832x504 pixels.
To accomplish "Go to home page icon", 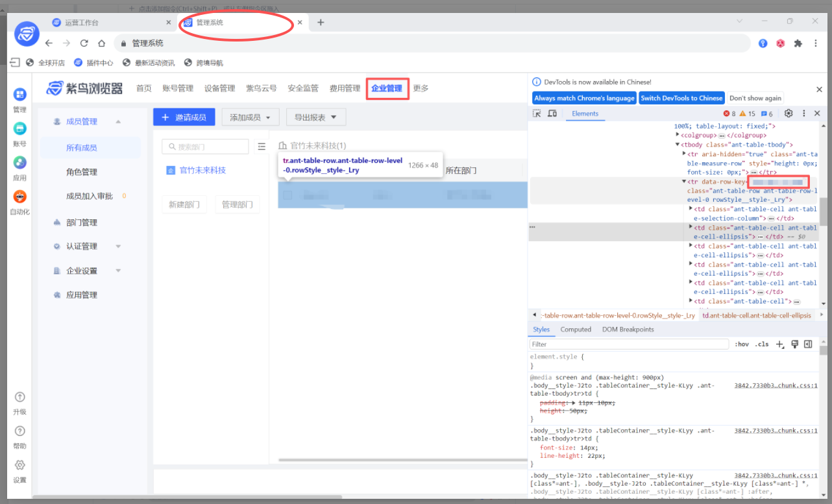I will (101, 43).
